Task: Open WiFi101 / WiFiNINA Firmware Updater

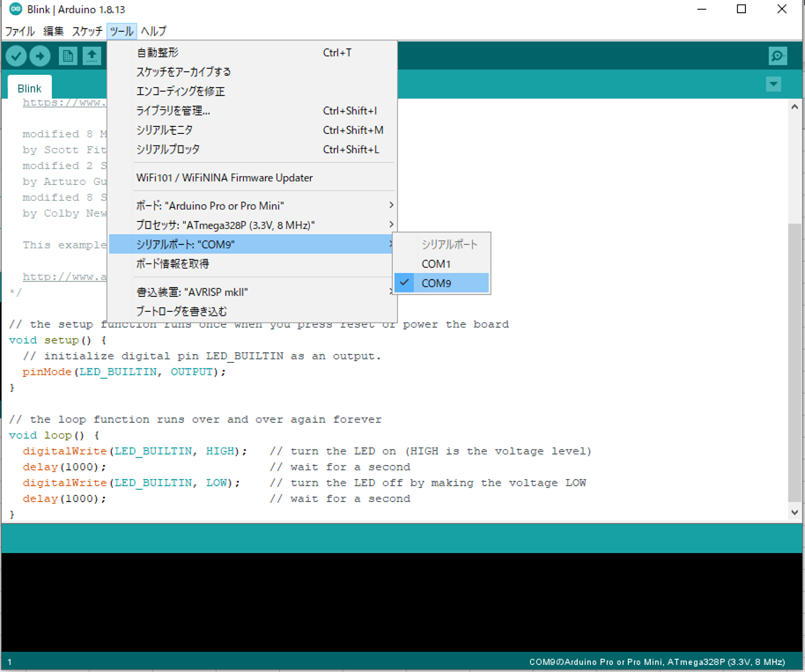Action: coord(252,178)
